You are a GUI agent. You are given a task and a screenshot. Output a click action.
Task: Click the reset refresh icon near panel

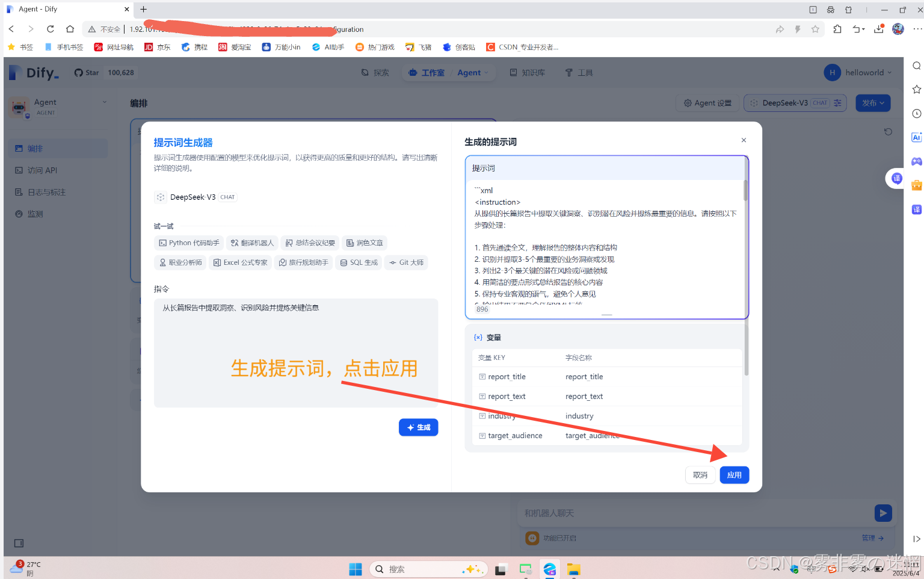[x=888, y=132]
